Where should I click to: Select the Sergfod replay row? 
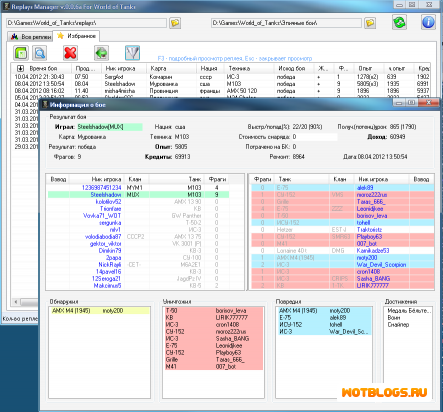(221, 77)
